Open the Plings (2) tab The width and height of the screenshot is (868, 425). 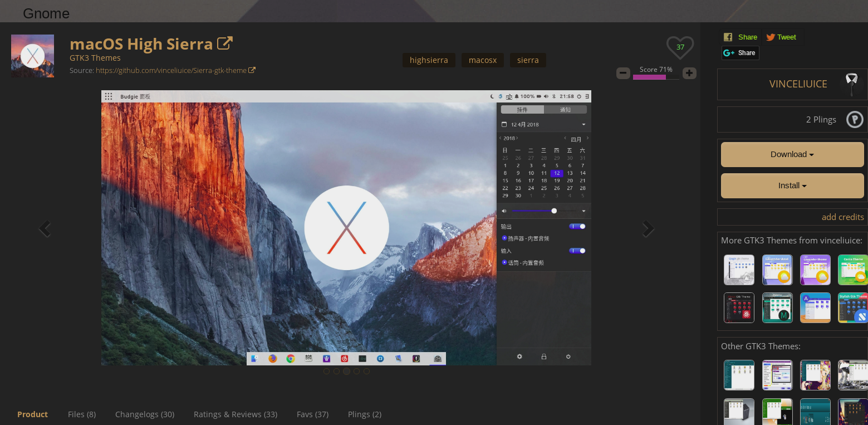pyautogui.click(x=365, y=414)
